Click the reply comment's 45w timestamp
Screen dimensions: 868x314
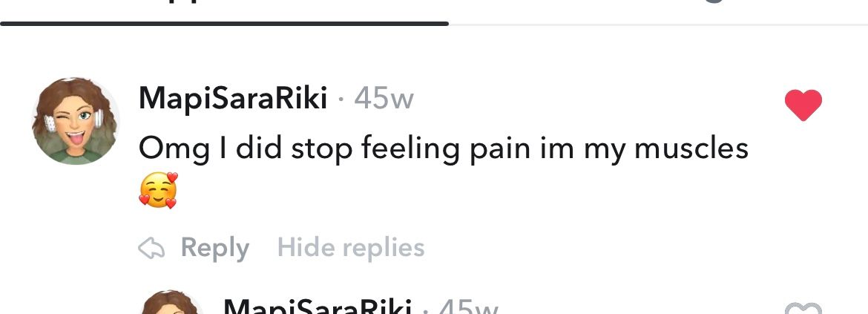468,307
